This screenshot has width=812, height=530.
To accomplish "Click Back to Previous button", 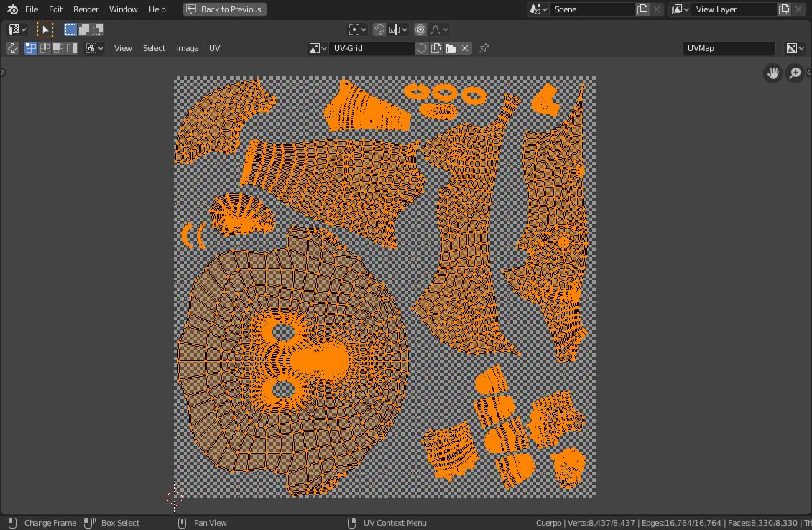I will click(225, 9).
